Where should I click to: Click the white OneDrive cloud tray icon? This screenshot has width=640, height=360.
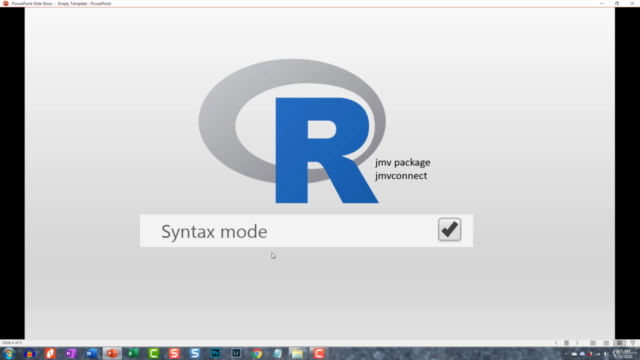click(x=574, y=354)
